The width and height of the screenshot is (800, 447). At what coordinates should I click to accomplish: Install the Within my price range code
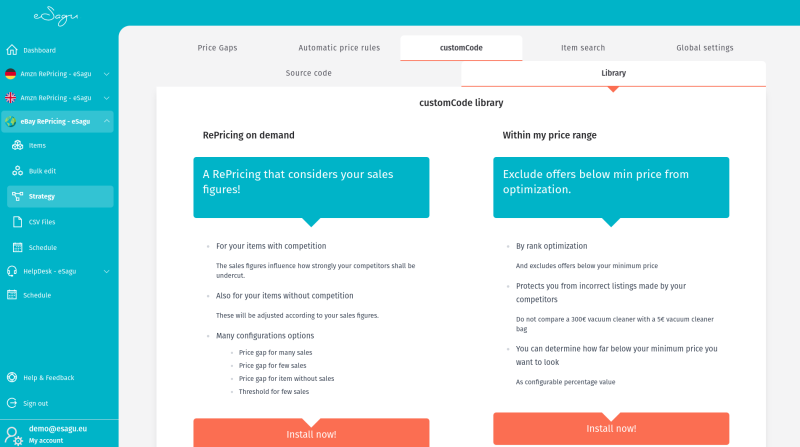click(x=611, y=429)
